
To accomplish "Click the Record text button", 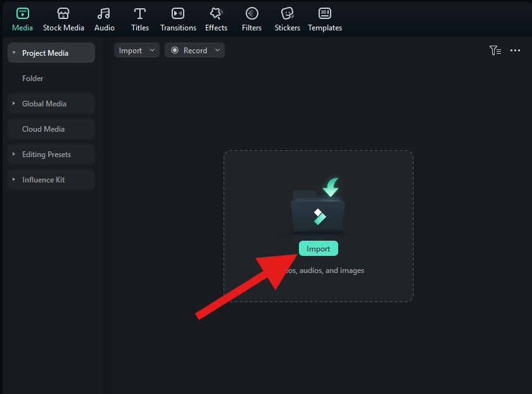I will click(195, 51).
